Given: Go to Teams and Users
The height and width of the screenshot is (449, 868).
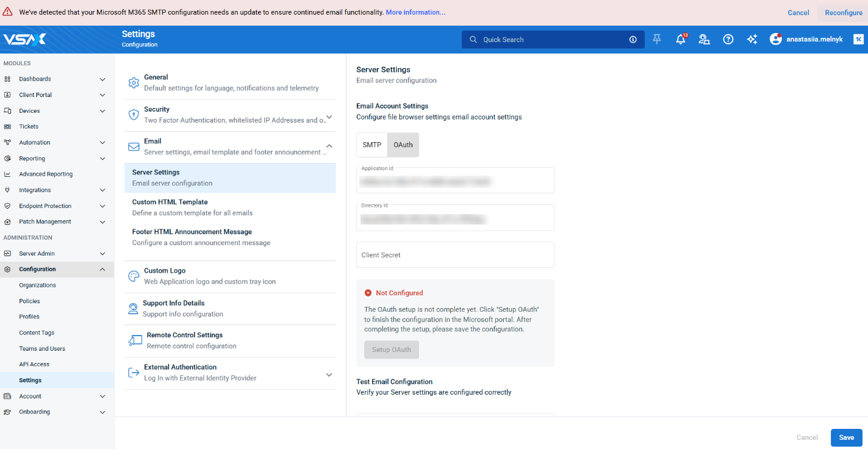Looking at the screenshot, I should (42, 349).
